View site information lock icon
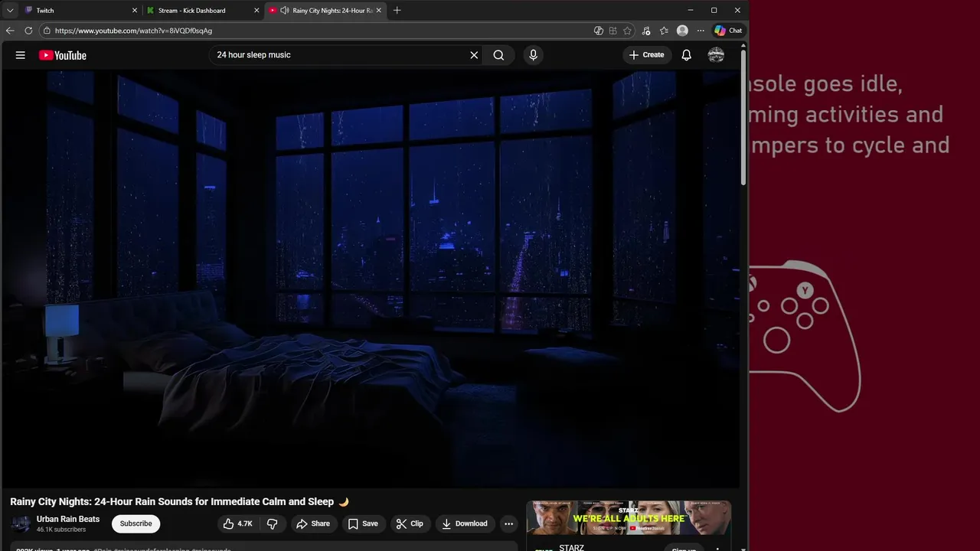This screenshot has width=980, height=551. [x=47, y=31]
